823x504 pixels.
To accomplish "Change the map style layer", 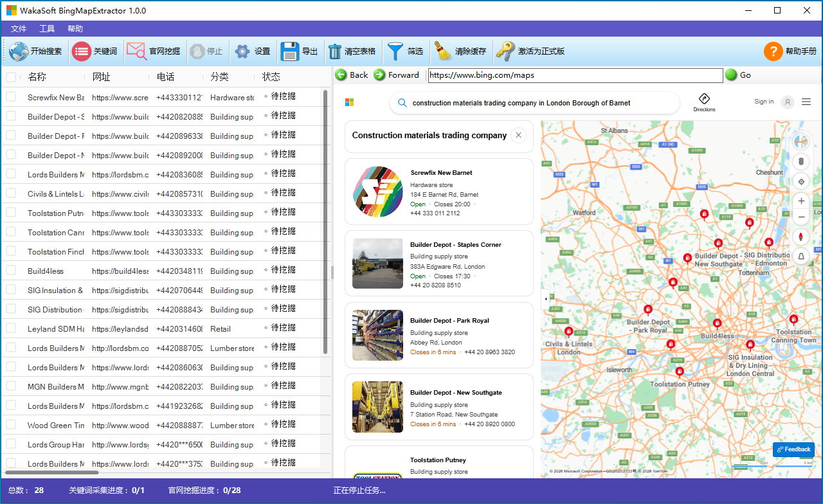I will [x=801, y=142].
